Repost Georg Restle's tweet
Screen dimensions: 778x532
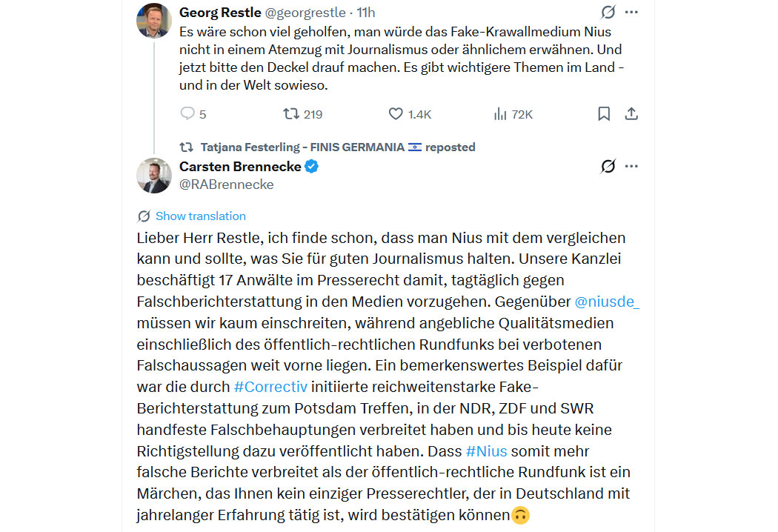point(291,114)
